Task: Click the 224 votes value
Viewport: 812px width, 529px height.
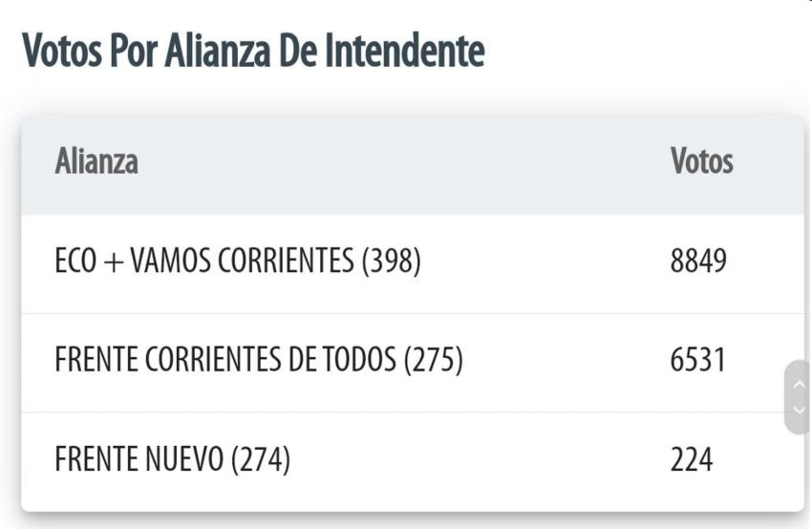Action: (x=692, y=459)
